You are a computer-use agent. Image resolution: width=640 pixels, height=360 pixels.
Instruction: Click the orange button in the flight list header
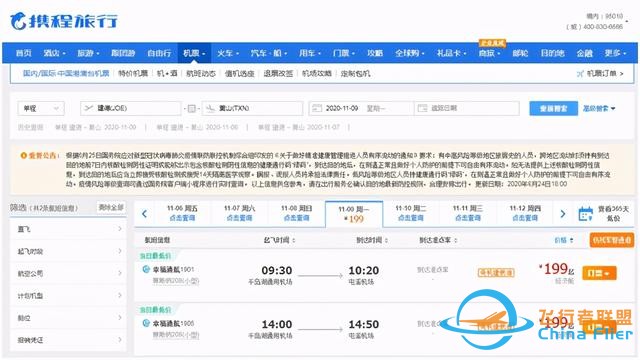click(611, 240)
